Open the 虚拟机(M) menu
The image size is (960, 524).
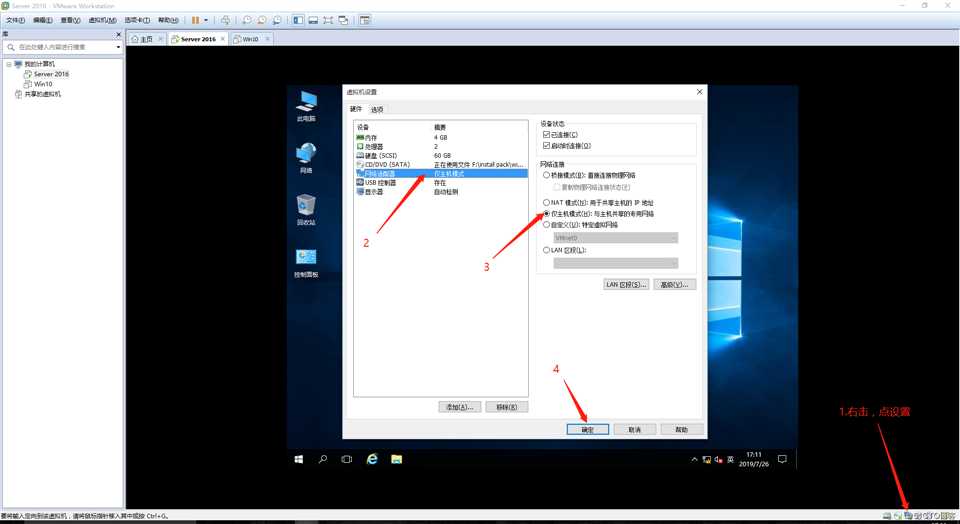(102, 20)
